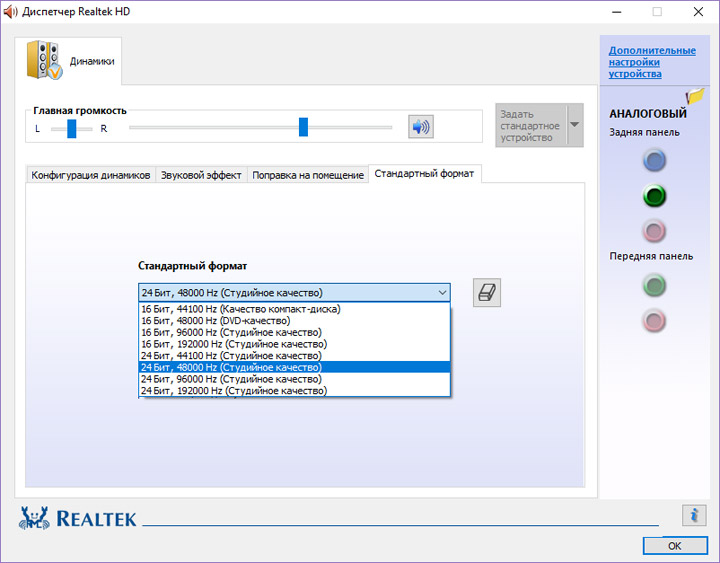Click the combo box showing 24 Бит, 48000 Hz
Viewport: 720px width, 563px height.
click(x=294, y=293)
